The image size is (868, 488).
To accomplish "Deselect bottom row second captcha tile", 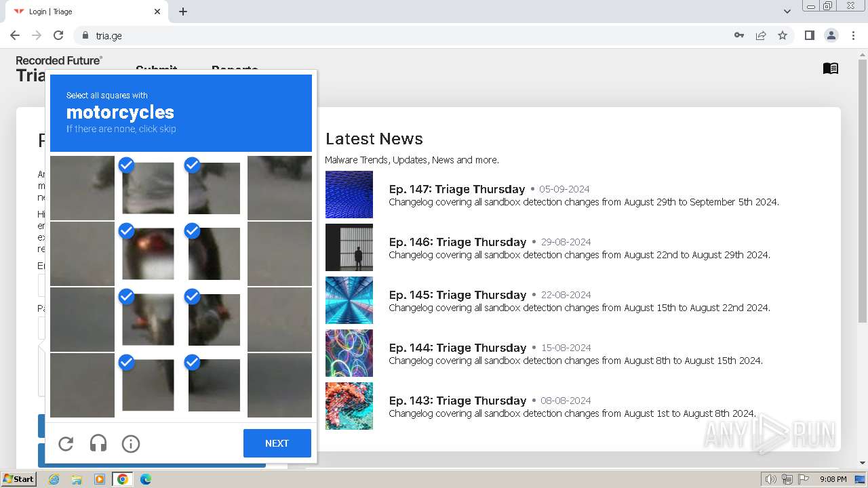I will [148, 385].
